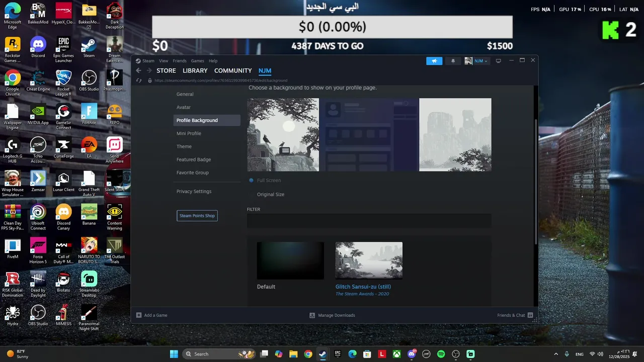The width and height of the screenshot is (644, 362).
Task: Choose the Full Screen radio option
Action: (252, 180)
